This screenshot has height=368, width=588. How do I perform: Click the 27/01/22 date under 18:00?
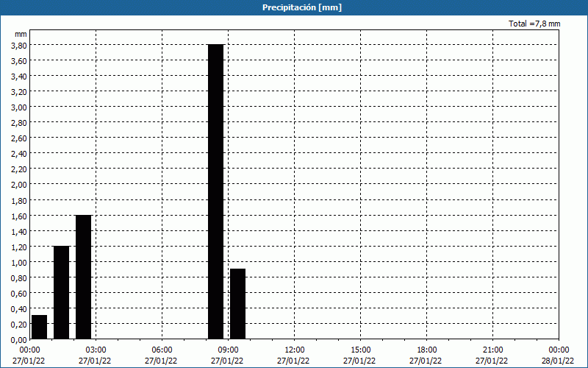click(x=426, y=361)
